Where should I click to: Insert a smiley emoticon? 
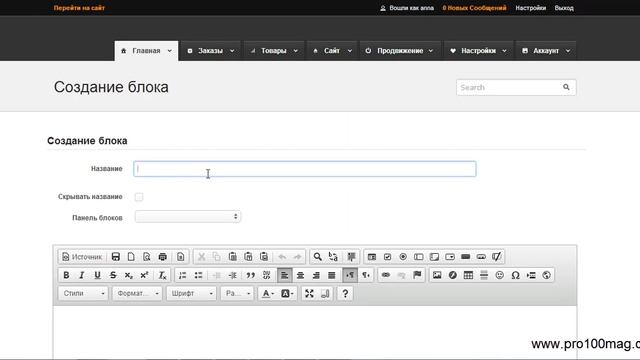(500, 275)
